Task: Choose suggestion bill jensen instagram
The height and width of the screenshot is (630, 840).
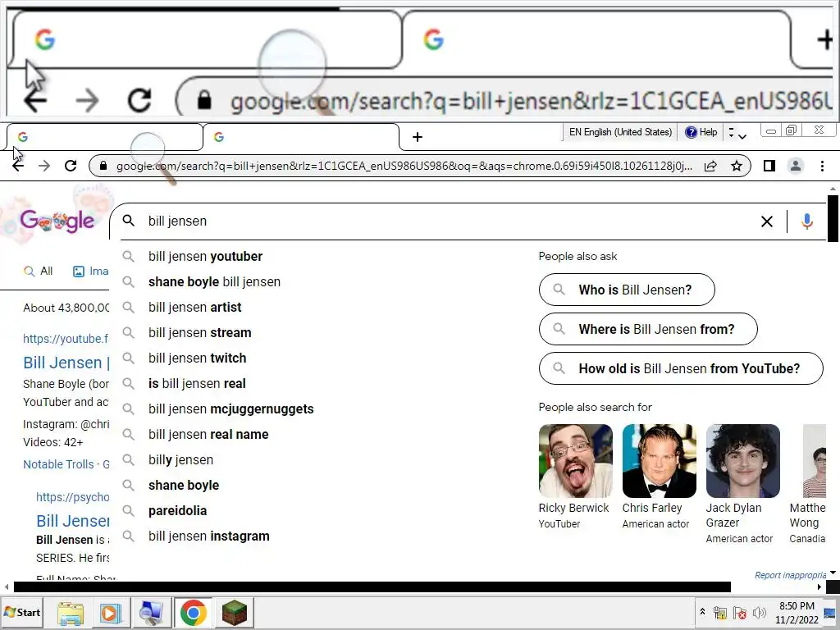Action: pyautogui.click(x=209, y=536)
